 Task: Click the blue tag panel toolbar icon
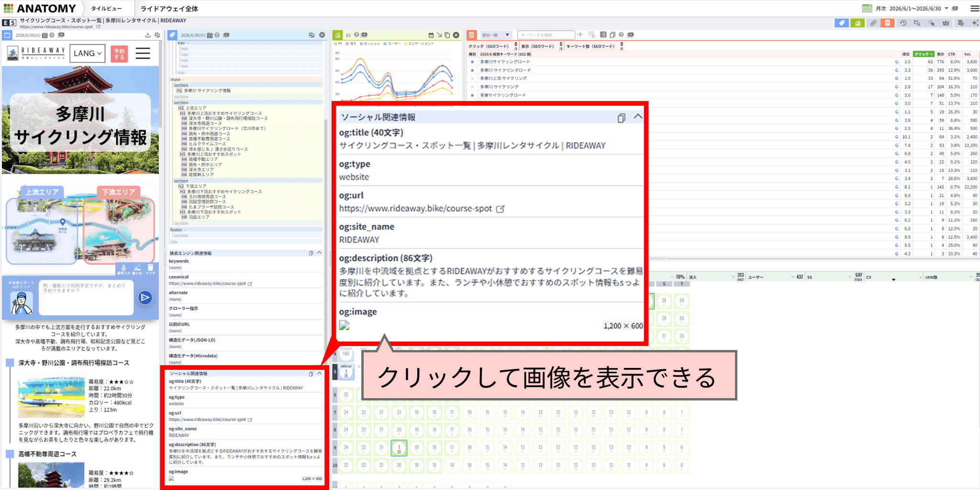(x=842, y=23)
